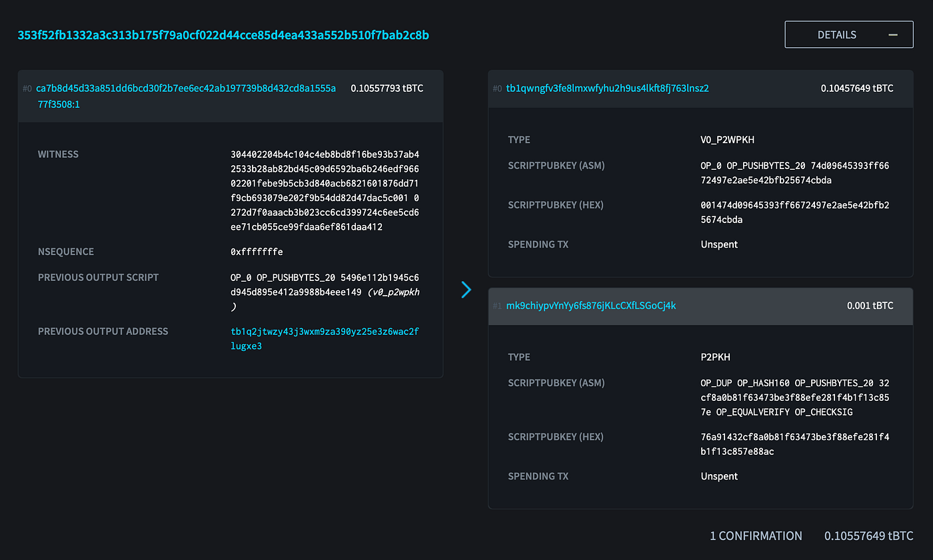Select total amount 0.10557649 tBTC

[x=868, y=535]
